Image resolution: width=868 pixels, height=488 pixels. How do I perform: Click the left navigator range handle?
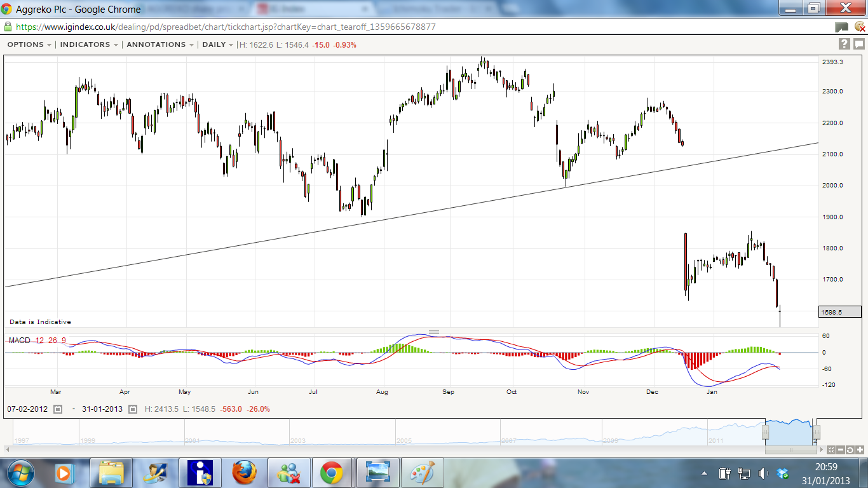pyautogui.click(x=766, y=433)
